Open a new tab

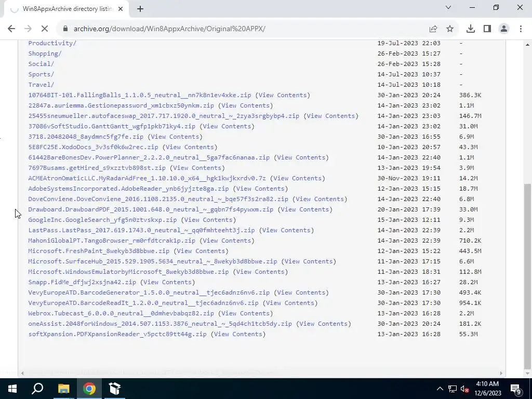(x=140, y=9)
